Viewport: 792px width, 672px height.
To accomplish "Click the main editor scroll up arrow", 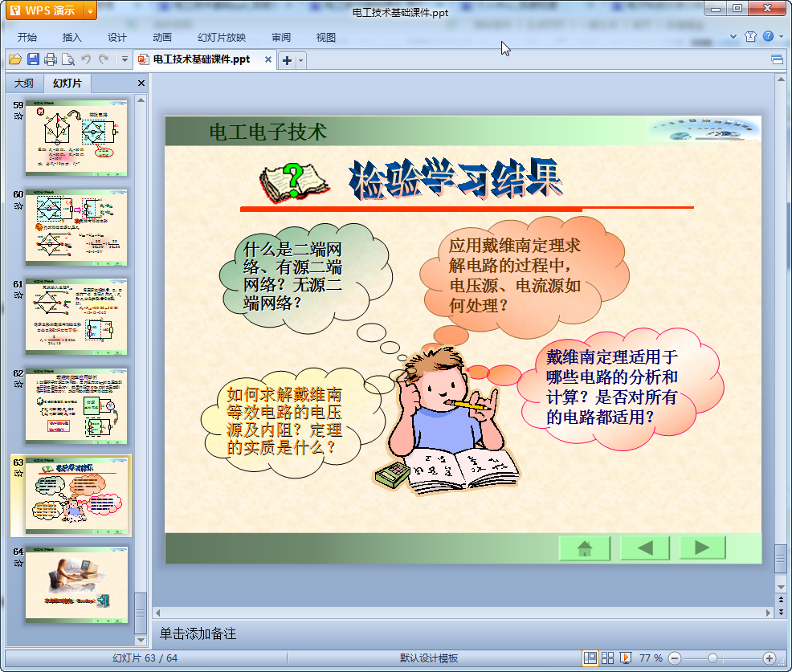I will click(781, 79).
